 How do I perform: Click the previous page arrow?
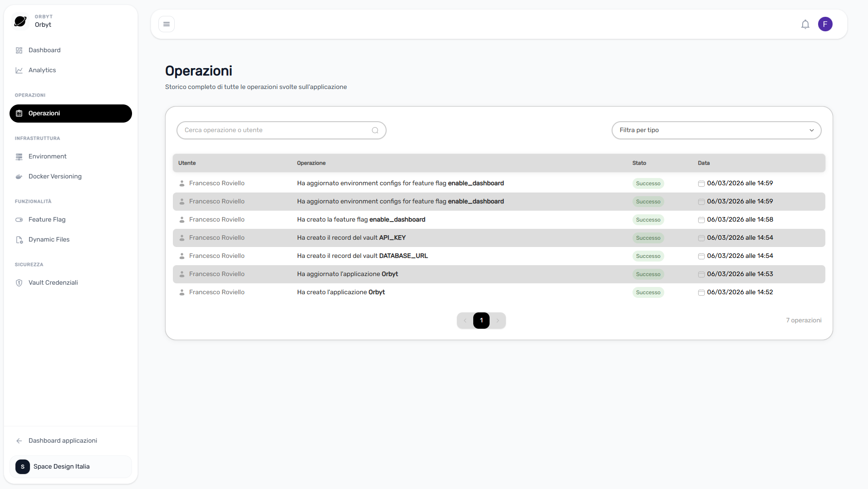click(465, 321)
